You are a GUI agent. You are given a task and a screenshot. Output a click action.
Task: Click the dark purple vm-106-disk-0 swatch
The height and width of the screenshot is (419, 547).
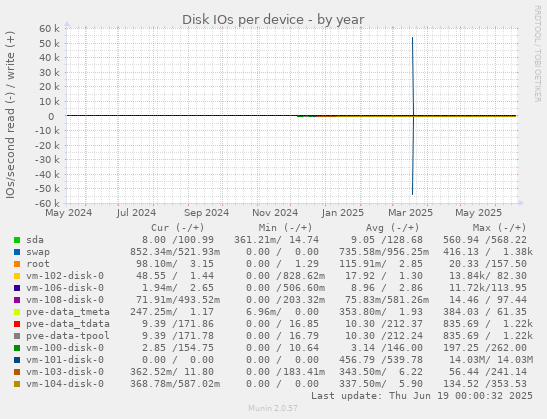coord(17,288)
